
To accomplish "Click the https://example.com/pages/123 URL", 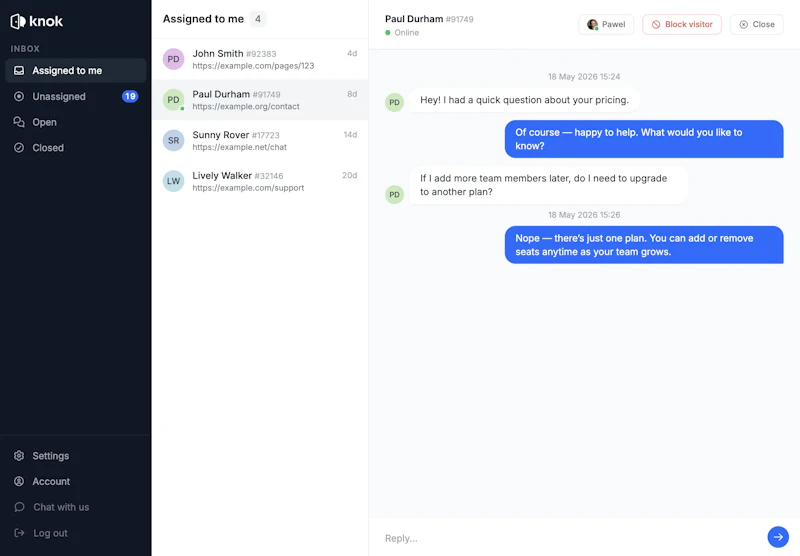I will (253, 66).
